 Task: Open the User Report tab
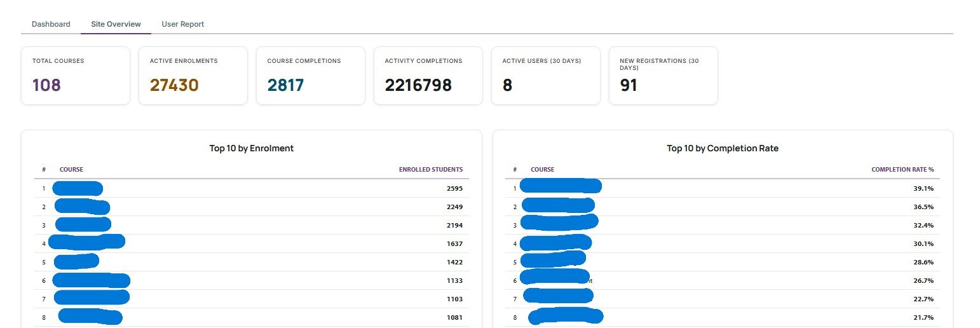click(x=183, y=24)
